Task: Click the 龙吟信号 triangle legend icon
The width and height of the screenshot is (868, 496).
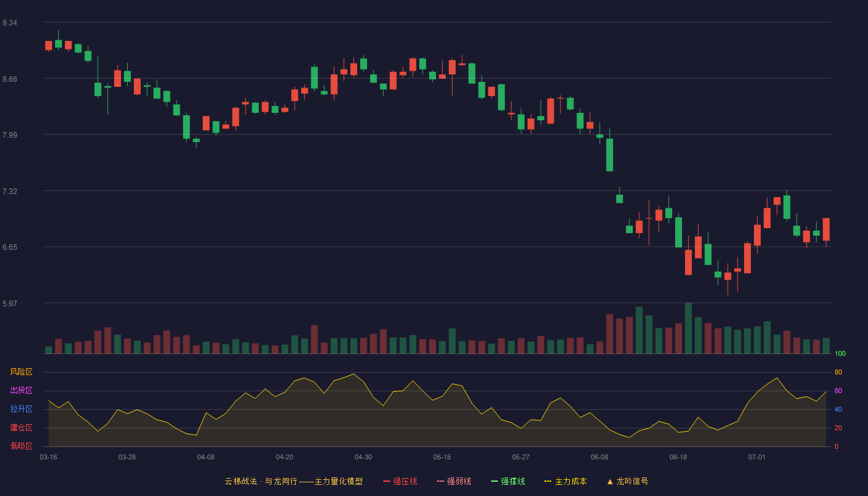Action: pos(610,481)
